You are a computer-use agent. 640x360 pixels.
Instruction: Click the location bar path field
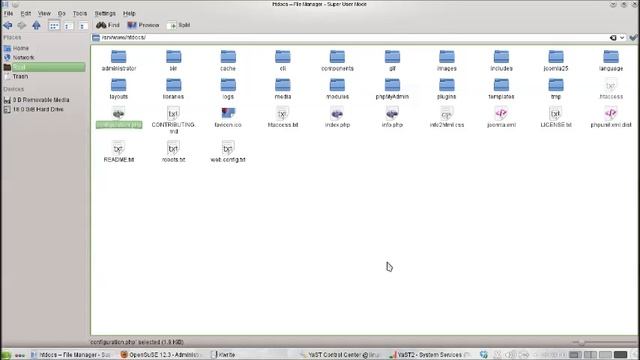351,38
